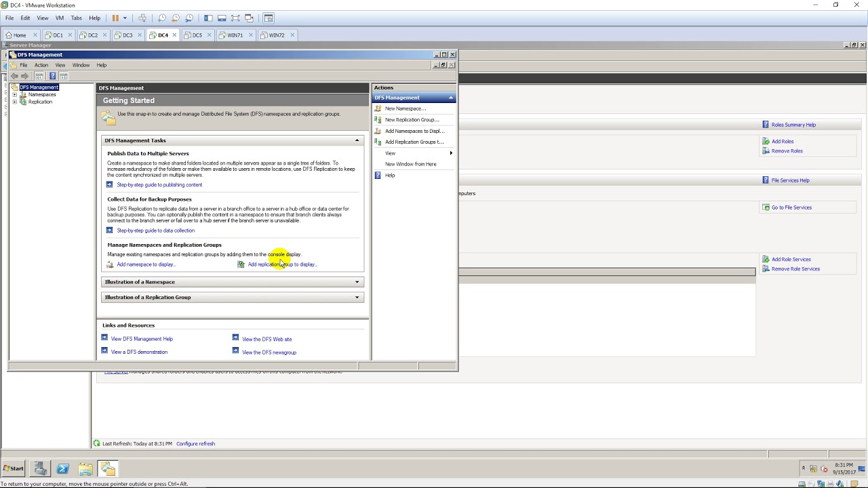Click View a DFS demonstration link
This screenshot has width=868, height=488.
tap(139, 352)
